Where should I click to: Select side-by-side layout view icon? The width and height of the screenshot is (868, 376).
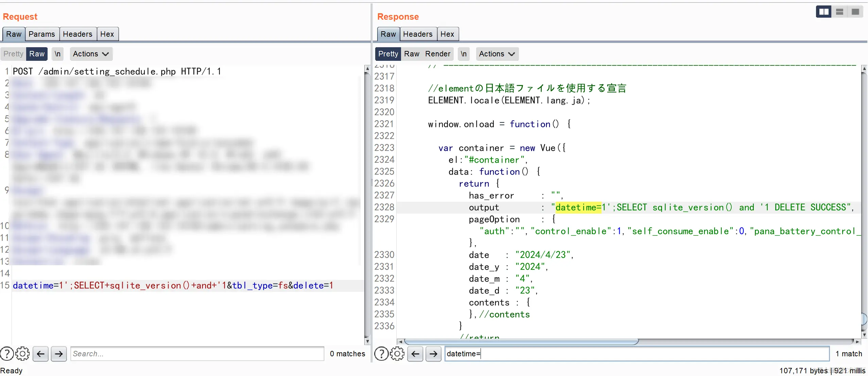pos(823,12)
